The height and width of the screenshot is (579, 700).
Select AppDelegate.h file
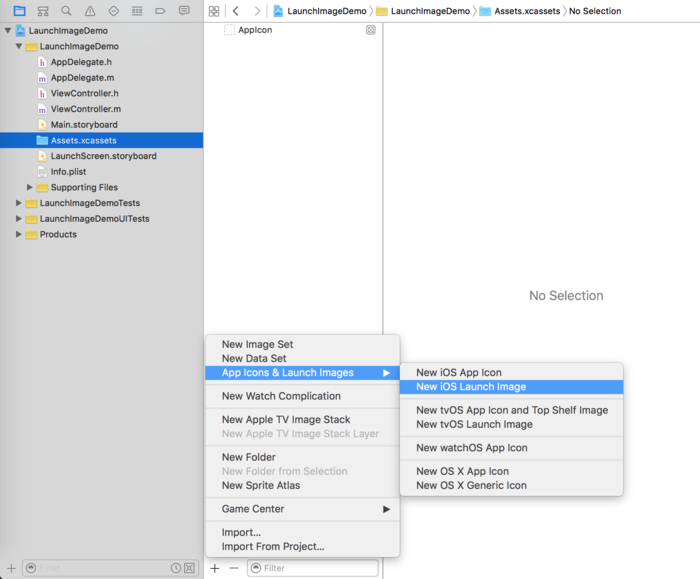point(81,62)
